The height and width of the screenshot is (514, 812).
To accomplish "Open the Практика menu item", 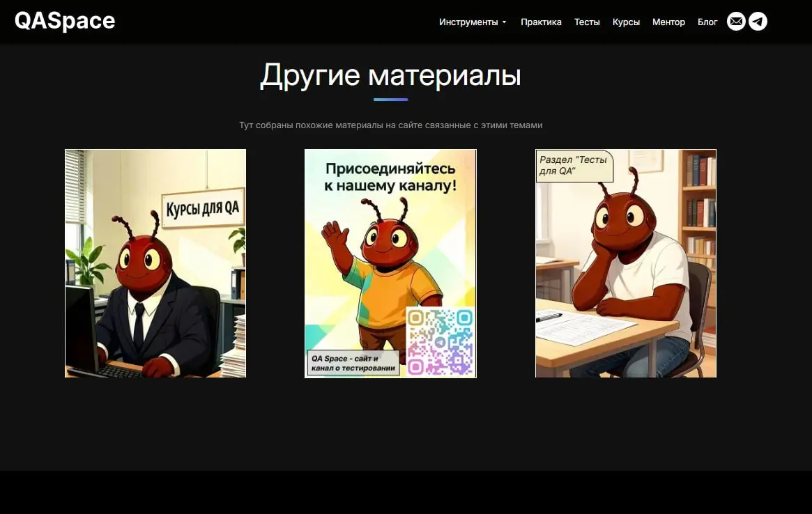I will (541, 22).
